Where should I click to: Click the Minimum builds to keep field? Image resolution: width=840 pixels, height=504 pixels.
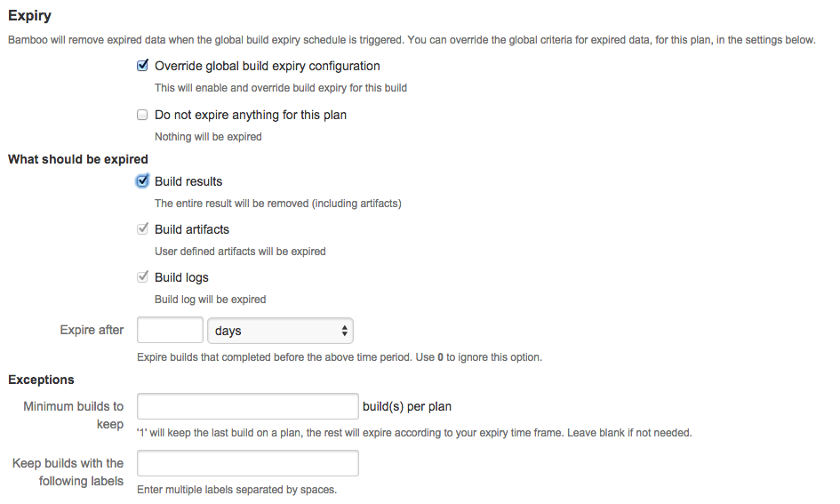(247, 406)
